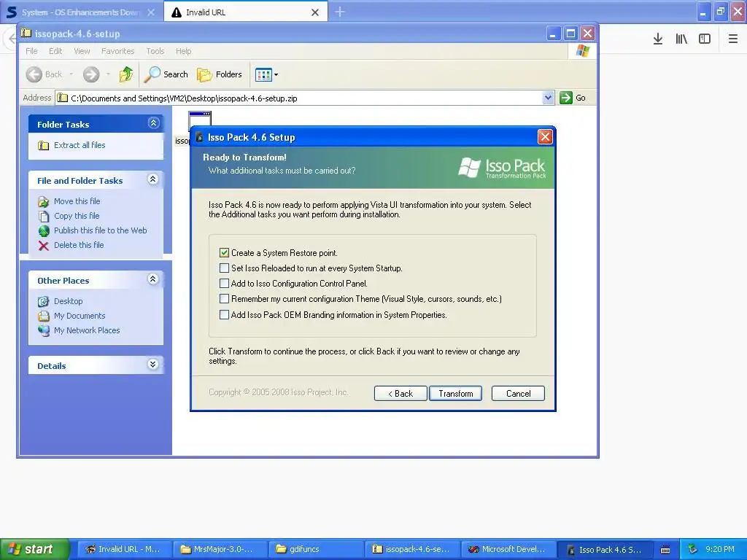This screenshot has height=560, width=747.
Task: Click the Up folder icon
Action: click(x=126, y=74)
